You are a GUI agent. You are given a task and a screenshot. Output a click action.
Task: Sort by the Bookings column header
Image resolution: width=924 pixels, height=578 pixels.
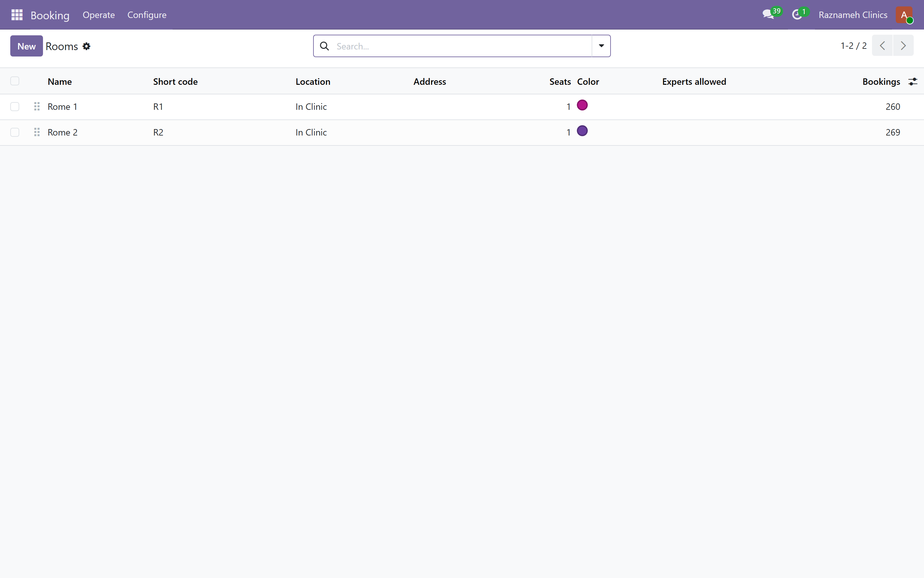881,82
